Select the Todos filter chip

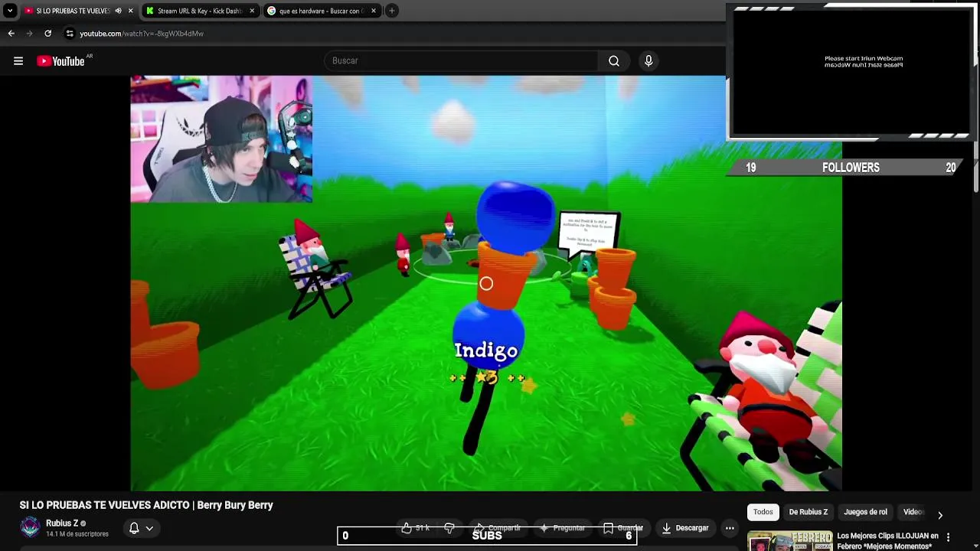pos(763,512)
